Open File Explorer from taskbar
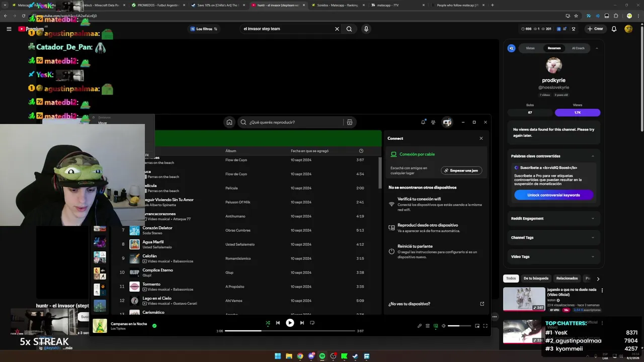 (x=289, y=356)
